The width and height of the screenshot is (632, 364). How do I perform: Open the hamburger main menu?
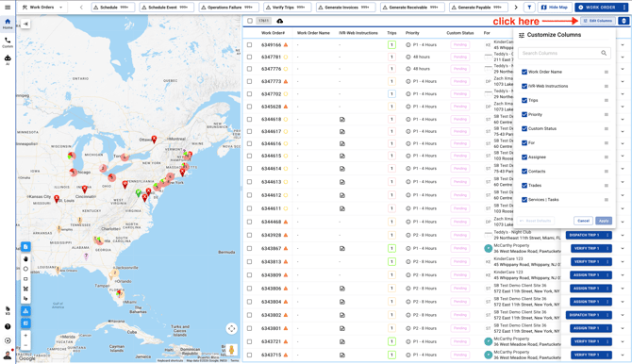pyautogui.click(x=8, y=8)
